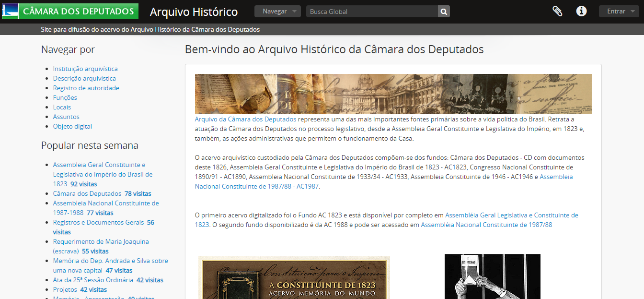The height and width of the screenshot is (299, 644).
Task: Open Requerimento de Maria Joaquina (escrava)
Action: 101,246
